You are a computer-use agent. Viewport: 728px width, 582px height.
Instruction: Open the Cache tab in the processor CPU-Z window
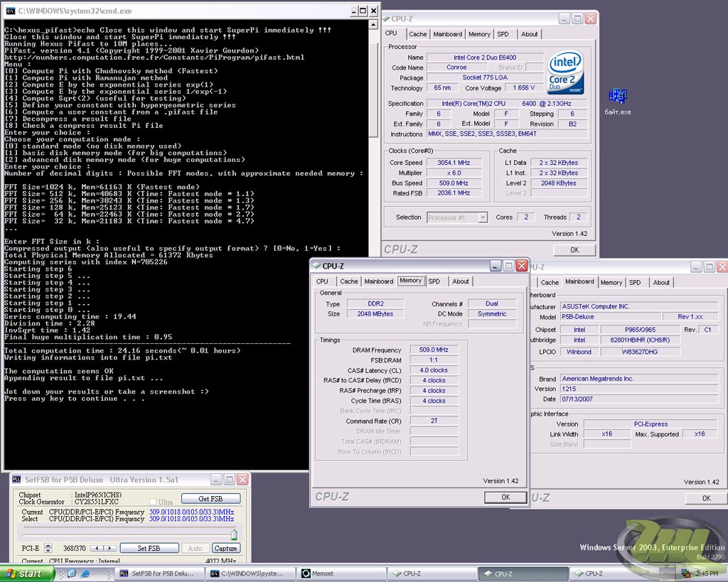click(x=418, y=34)
